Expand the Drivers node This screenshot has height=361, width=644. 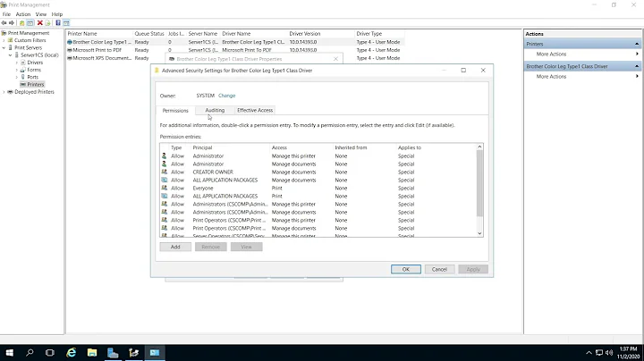click(x=17, y=63)
